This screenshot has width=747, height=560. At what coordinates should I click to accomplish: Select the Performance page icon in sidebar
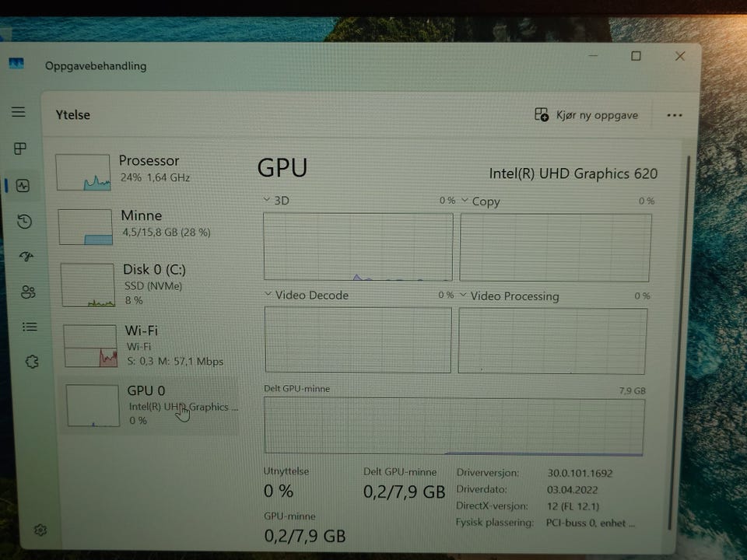[23, 185]
